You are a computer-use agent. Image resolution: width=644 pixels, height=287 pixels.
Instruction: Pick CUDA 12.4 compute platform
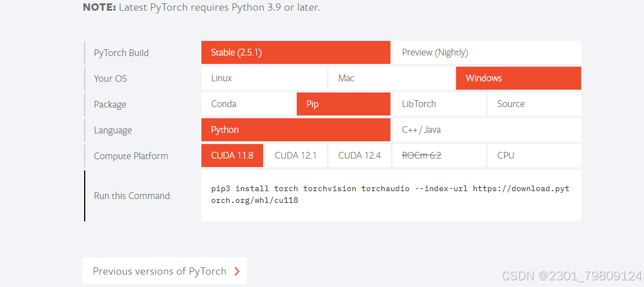[x=360, y=156]
